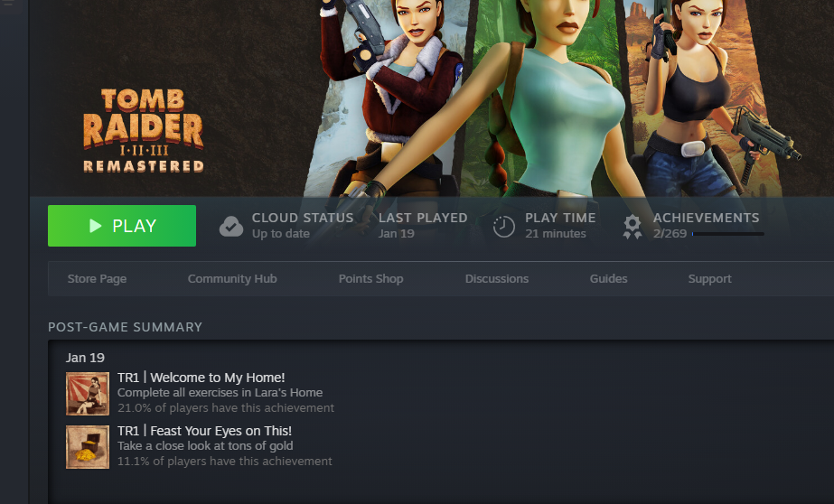Screen dimensions: 834x504
Task: Click the green PLAY button
Action: [x=122, y=226]
